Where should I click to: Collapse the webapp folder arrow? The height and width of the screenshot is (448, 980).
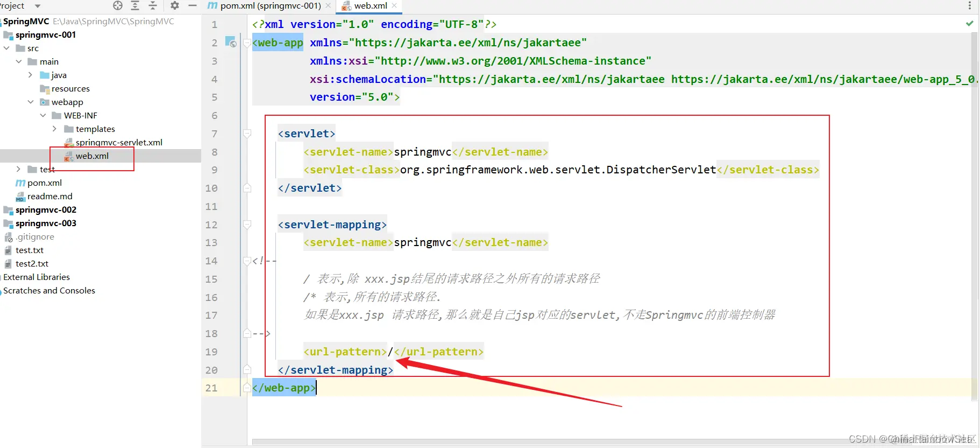pos(31,102)
